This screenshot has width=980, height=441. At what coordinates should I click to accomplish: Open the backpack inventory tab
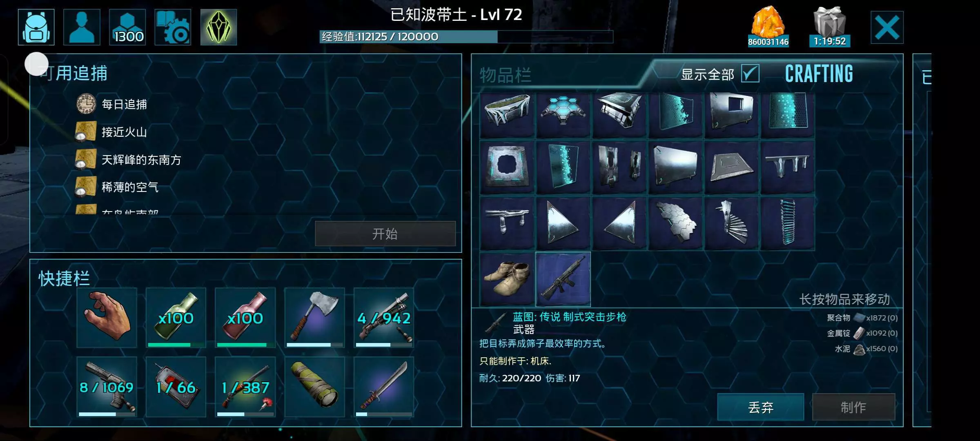[x=36, y=27]
